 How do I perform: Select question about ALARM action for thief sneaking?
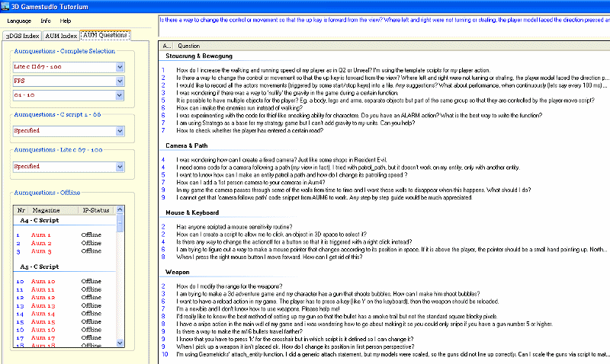click(359, 116)
